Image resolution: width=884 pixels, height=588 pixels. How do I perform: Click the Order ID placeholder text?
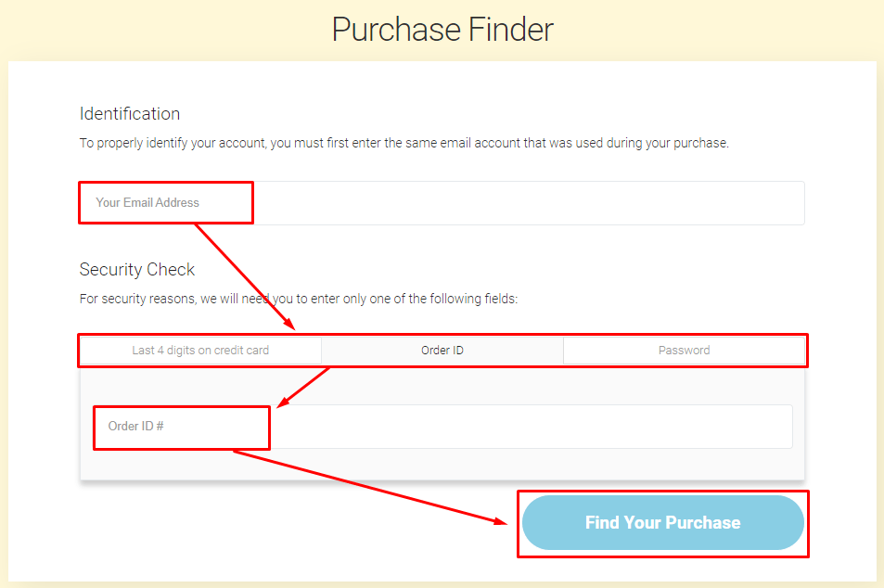(x=132, y=428)
